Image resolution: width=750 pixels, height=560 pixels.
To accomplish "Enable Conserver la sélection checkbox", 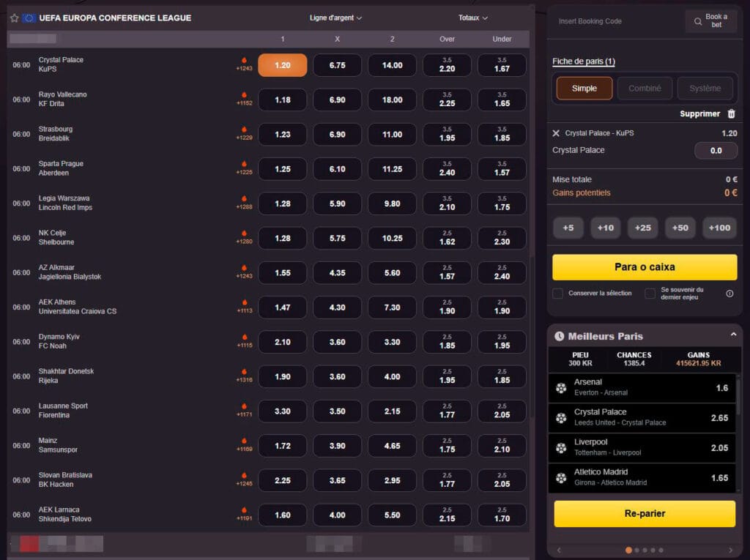I will click(x=557, y=293).
